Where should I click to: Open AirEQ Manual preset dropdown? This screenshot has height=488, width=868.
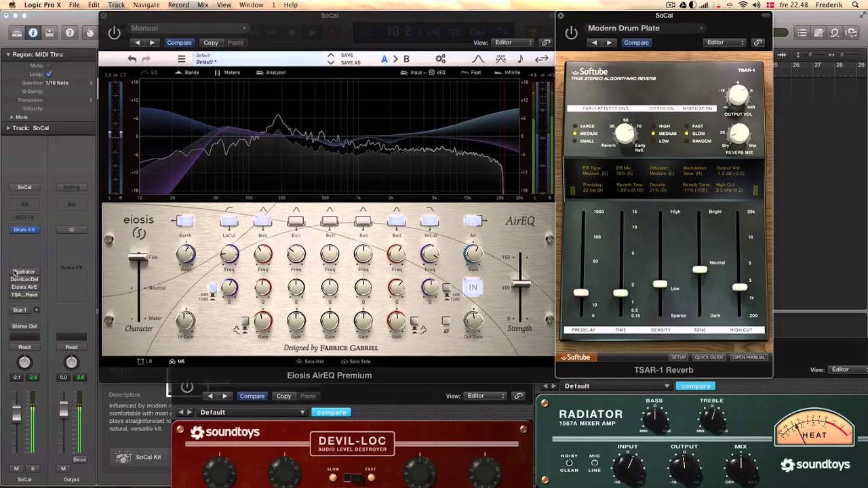[188, 28]
